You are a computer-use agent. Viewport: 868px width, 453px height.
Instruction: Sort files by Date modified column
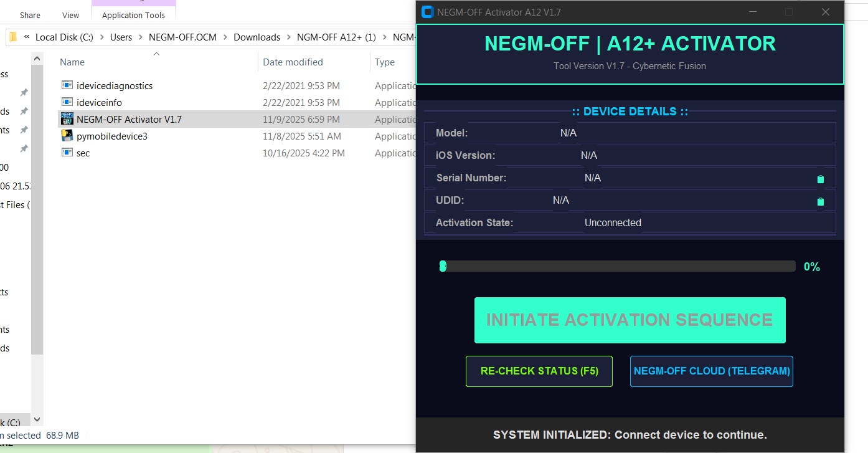click(293, 62)
